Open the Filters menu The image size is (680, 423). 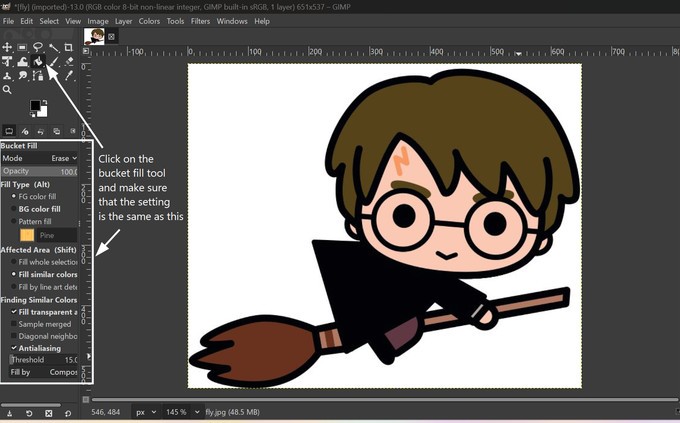point(200,21)
